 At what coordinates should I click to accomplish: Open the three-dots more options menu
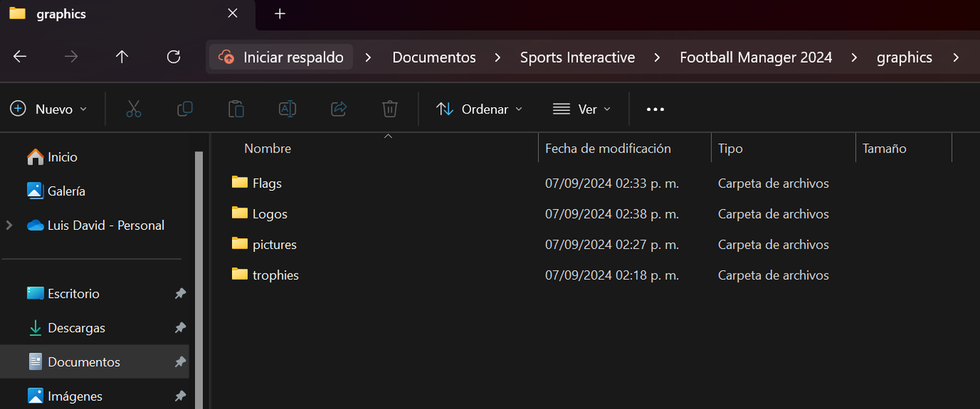[x=655, y=109]
